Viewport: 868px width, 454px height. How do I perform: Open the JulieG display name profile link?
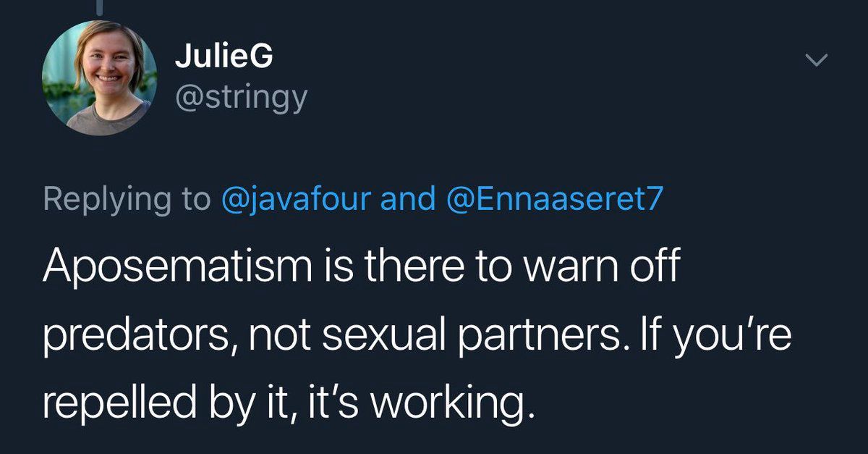(224, 59)
